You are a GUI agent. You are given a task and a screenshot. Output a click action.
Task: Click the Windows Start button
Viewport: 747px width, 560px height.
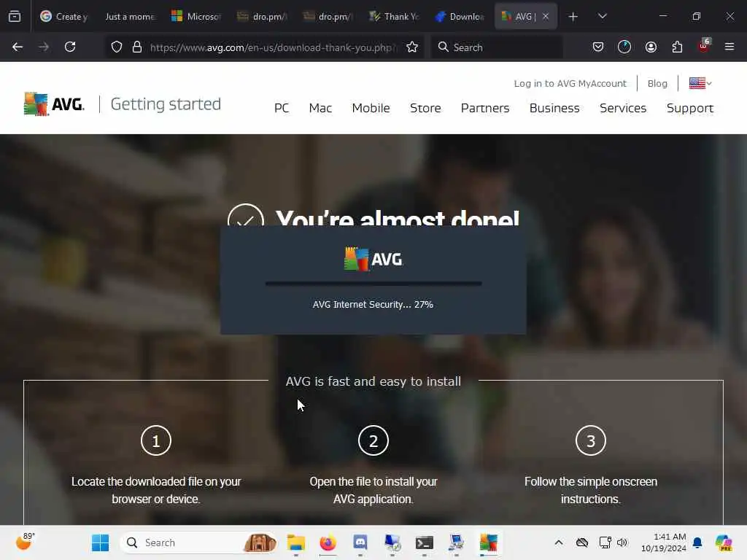tap(101, 542)
